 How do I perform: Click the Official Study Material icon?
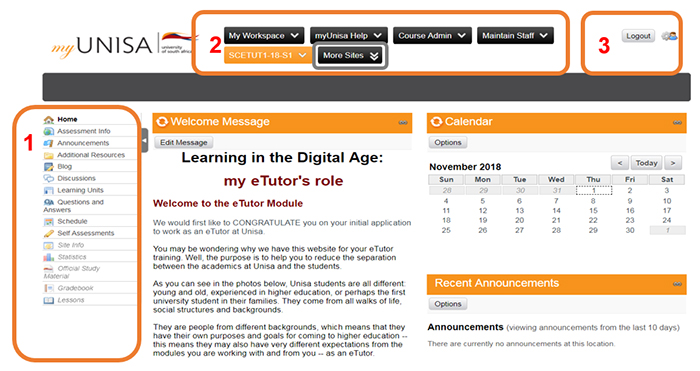(49, 269)
